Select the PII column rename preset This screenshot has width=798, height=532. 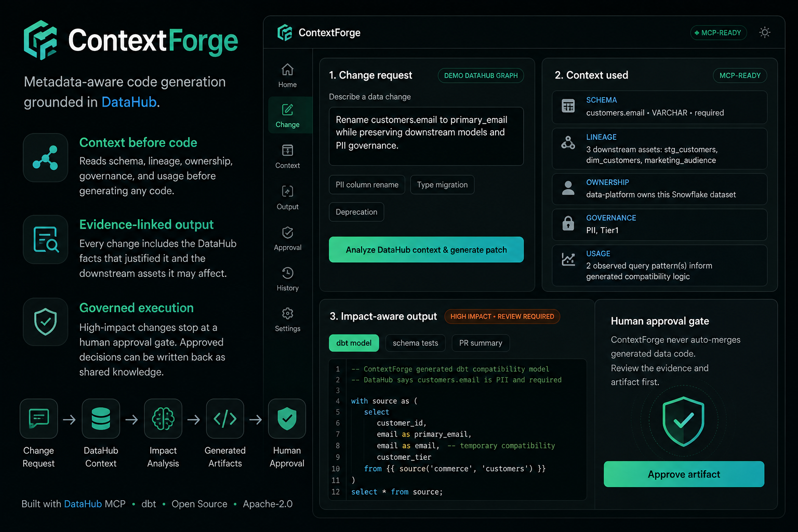(x=367, y=184)
